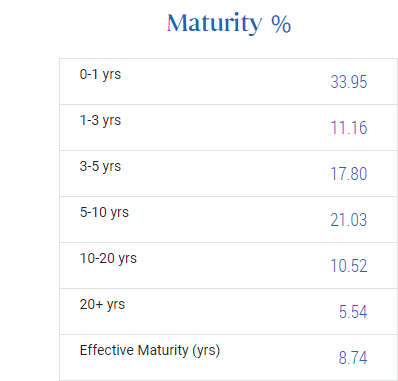This screenshot has height=381, width=398.
Task: Click the Maturity % heading
Action: coord(229,23)
